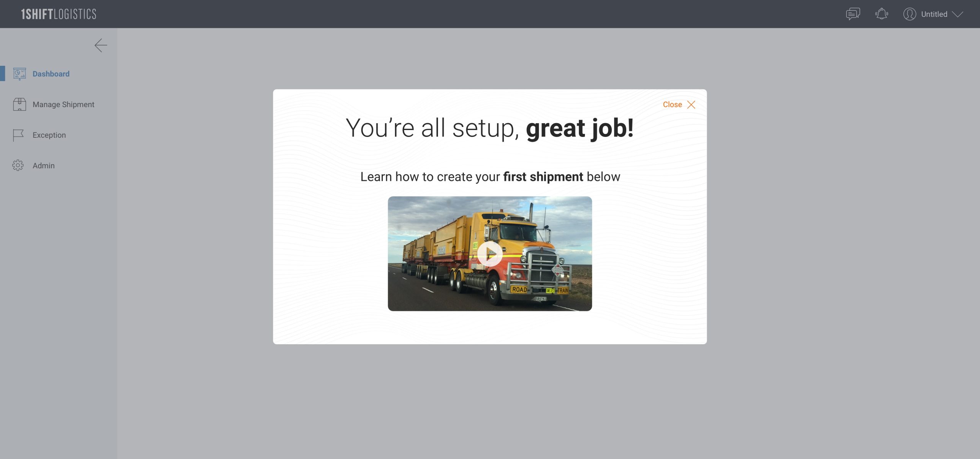Click the Exception sidebar icon
The width and height of the screenshot is (980, 459).
[x=18, y=135]
